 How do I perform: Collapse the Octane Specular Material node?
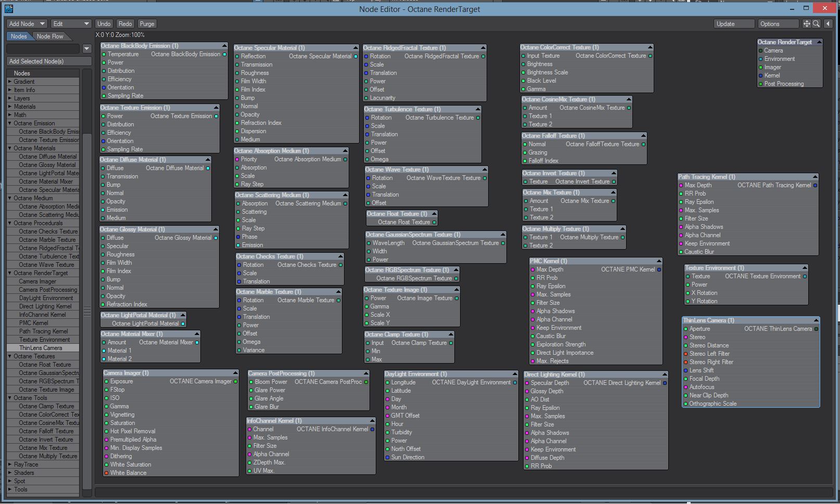(x=355, y=48)
